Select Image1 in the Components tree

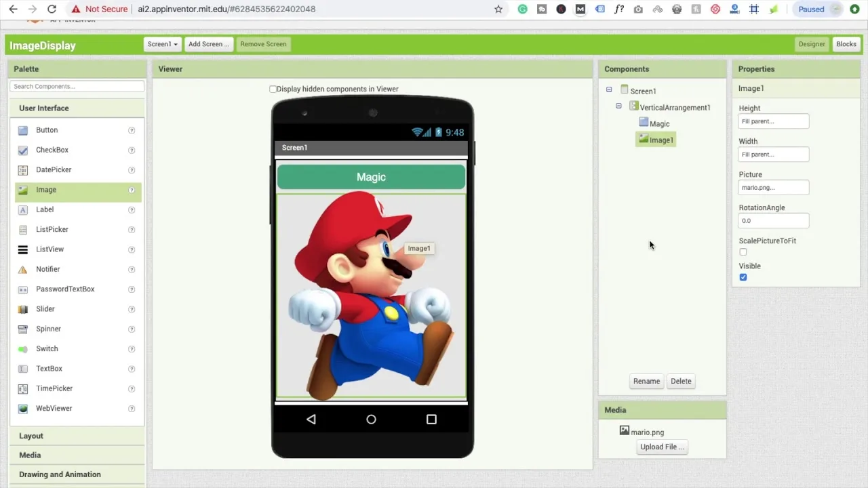tap(656, 140)
